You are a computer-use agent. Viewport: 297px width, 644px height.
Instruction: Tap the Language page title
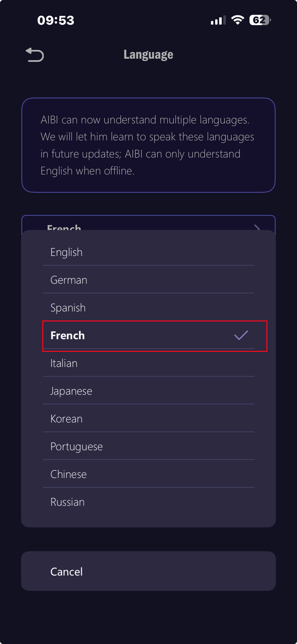[x=148, y=55]
